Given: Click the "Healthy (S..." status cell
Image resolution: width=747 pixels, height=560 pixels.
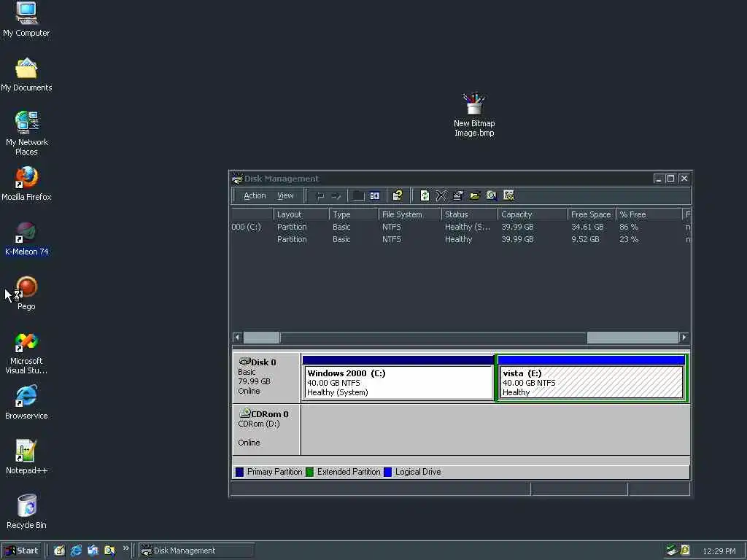Looking at the screenshot, I should pos(468,227).
